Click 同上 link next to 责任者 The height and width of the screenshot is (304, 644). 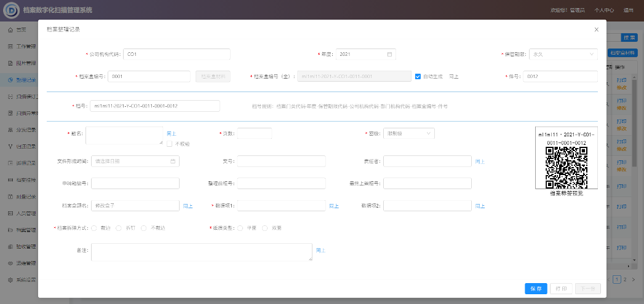coord(480,162)
